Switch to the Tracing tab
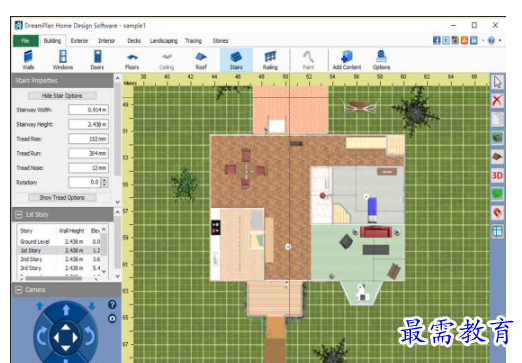Screen dimensions: 522x363 pos(193,41)
